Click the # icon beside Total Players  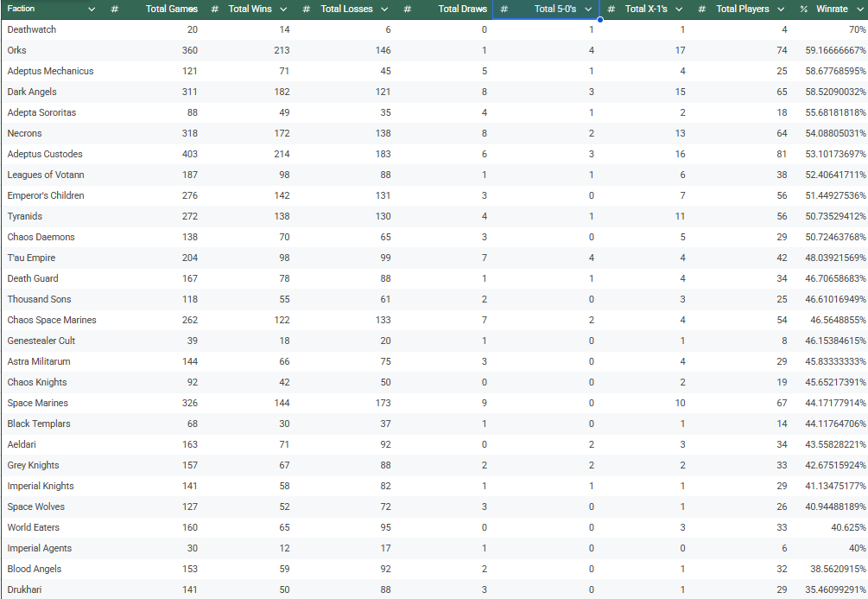coord(702,9)
